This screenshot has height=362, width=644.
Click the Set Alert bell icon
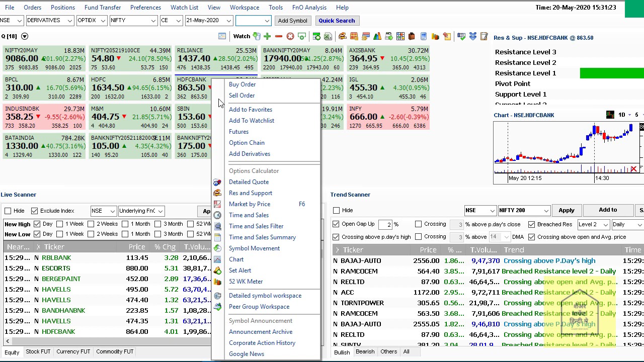(x=217, y=270)
